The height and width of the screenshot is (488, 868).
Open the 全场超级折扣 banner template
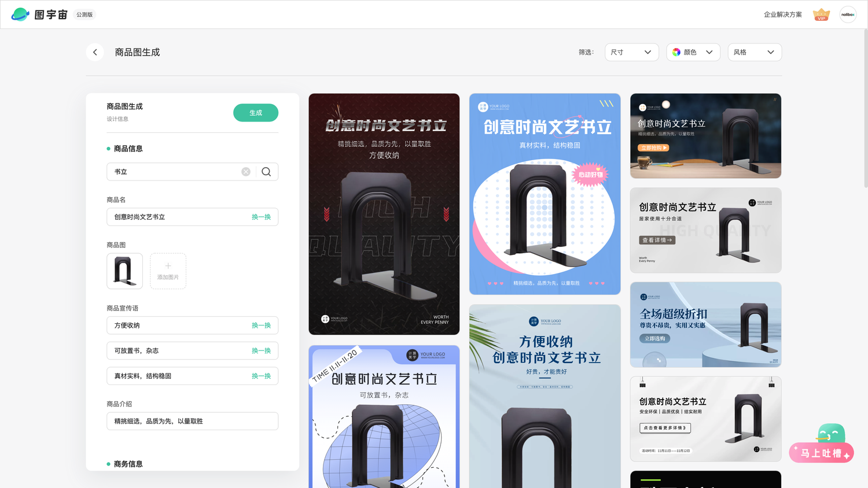click(x=705, y=325)
